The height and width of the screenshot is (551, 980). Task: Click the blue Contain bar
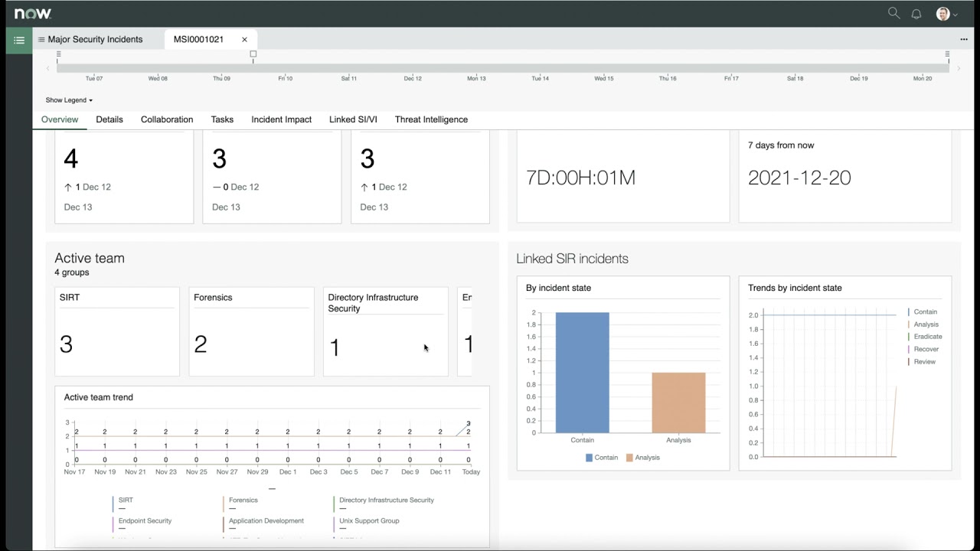pyautogui.click(x=583, y=373)
